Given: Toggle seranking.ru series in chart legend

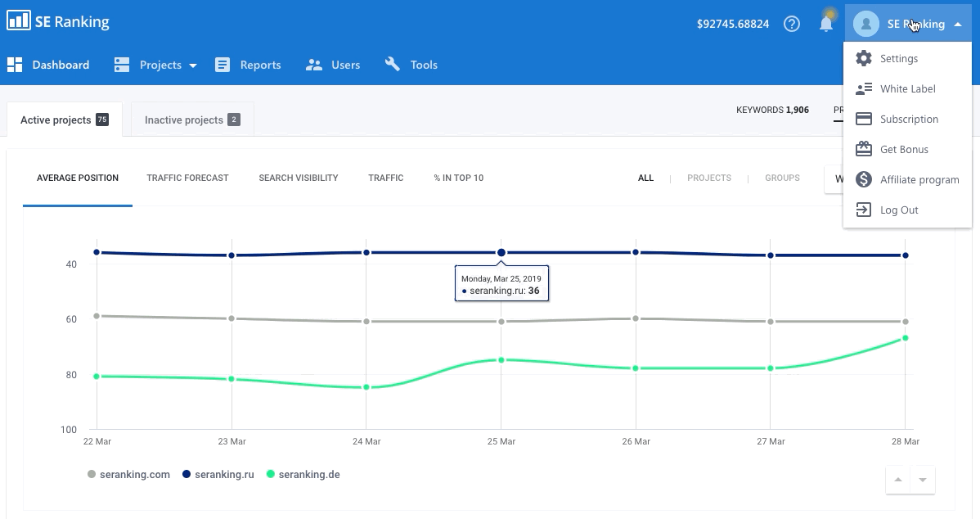Looking at the screenshot, I should (218, 474).
